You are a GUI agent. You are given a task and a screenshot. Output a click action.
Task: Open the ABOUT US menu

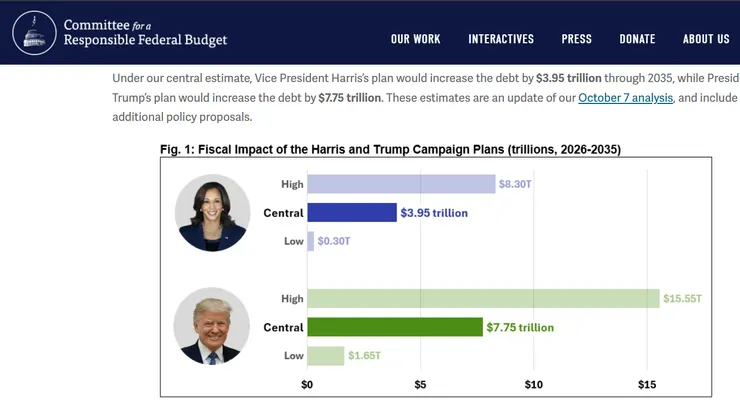(x=706, y=39)
